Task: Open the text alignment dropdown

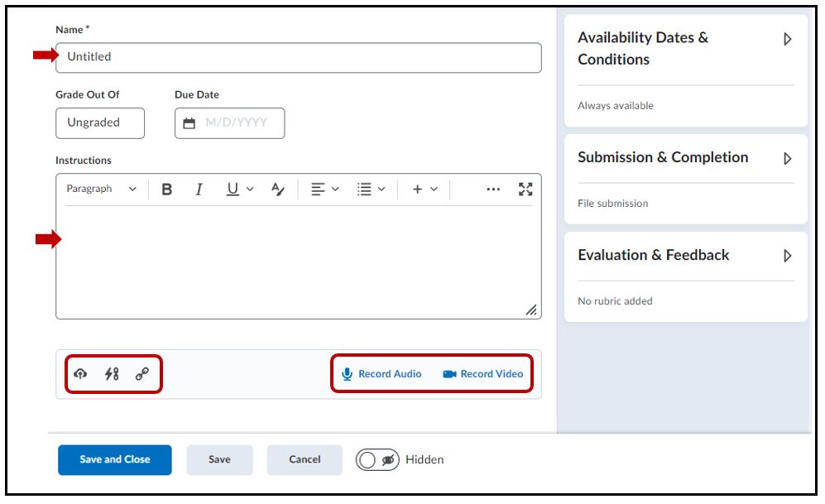Action: click(324, 190)
